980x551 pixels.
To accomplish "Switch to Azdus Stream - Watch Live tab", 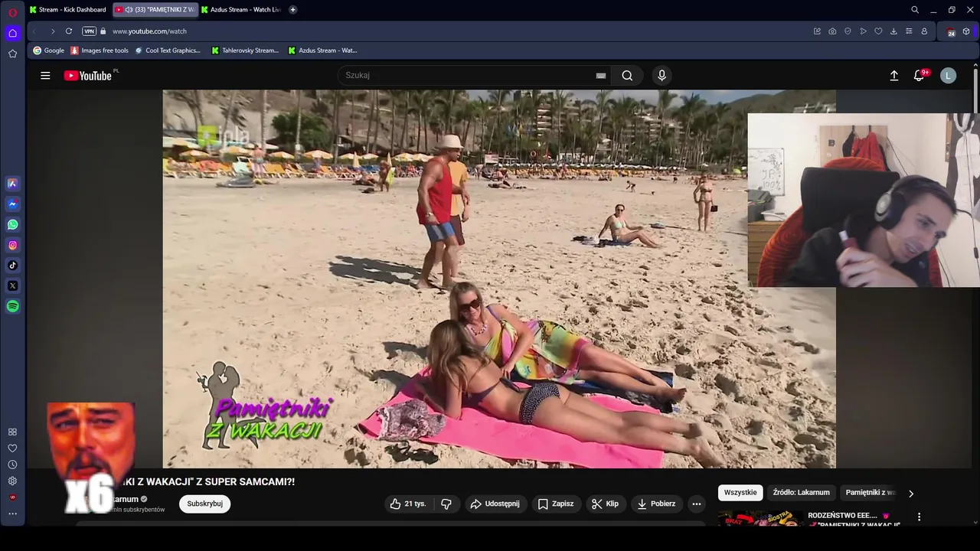I will pos(241,10).
